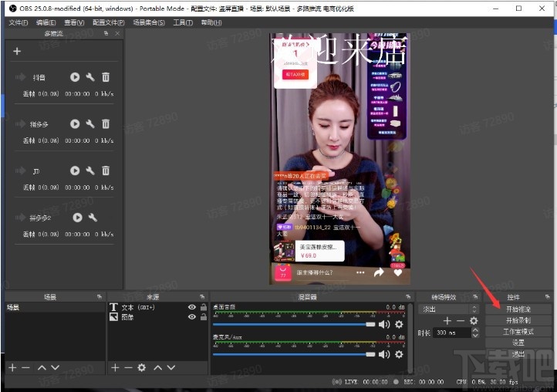Open 桌面音频 audio settings gear

pyautogui.click(x=400, y=324)
